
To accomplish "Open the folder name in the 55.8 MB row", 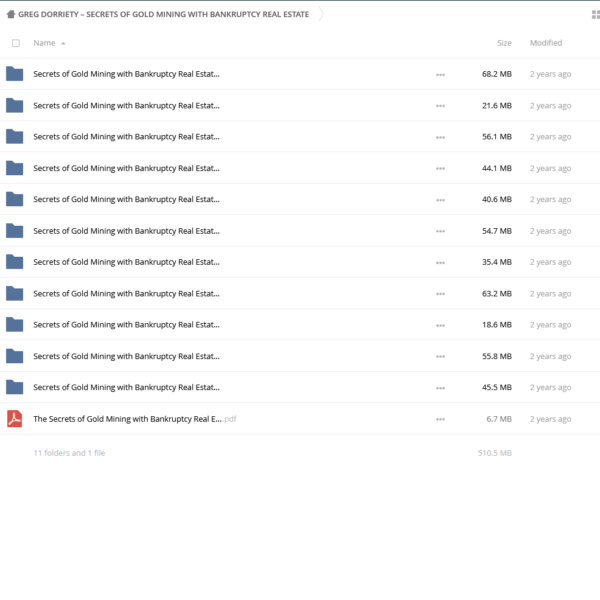I will point(126,356).
